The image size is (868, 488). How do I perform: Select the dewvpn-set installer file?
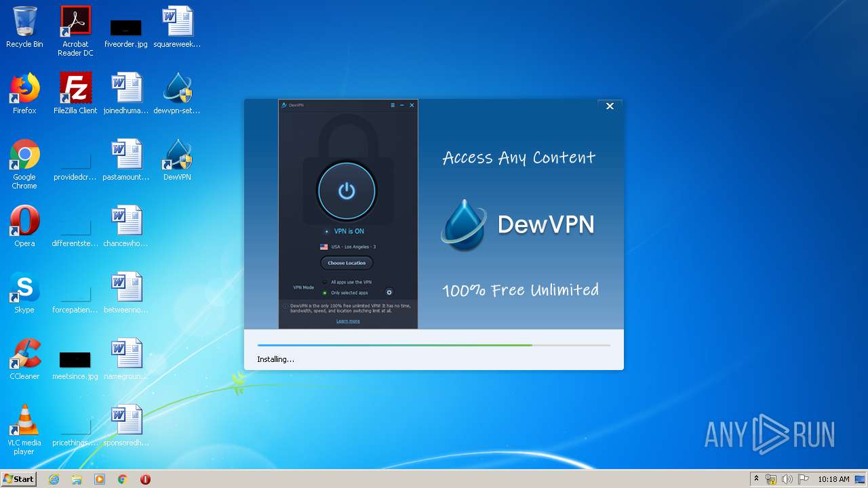coord(177,94)
